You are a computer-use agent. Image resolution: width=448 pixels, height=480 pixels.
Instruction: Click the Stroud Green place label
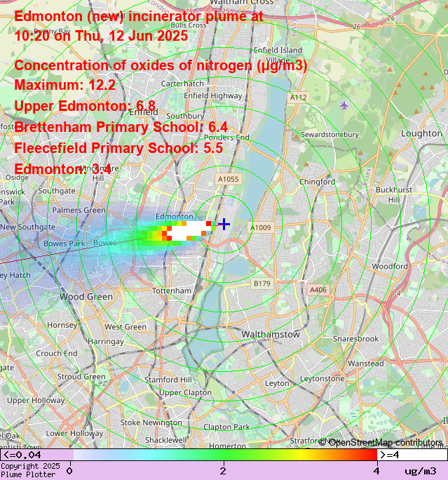pos(81,377)
